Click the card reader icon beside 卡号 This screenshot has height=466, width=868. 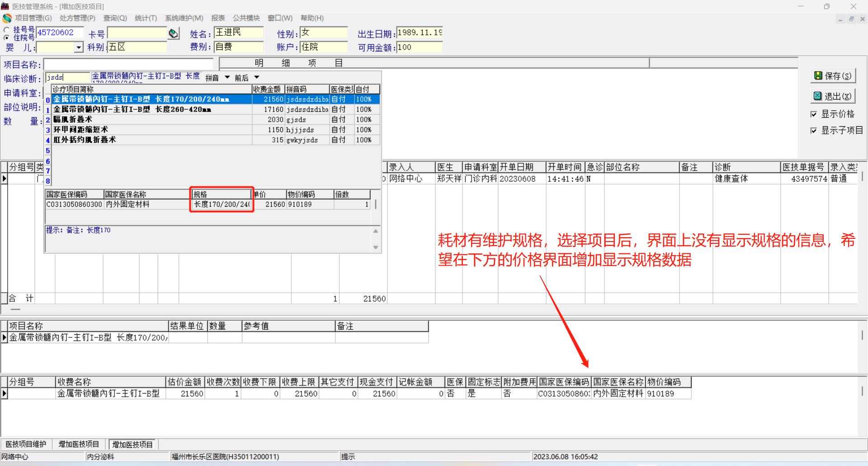coord(174,33)
